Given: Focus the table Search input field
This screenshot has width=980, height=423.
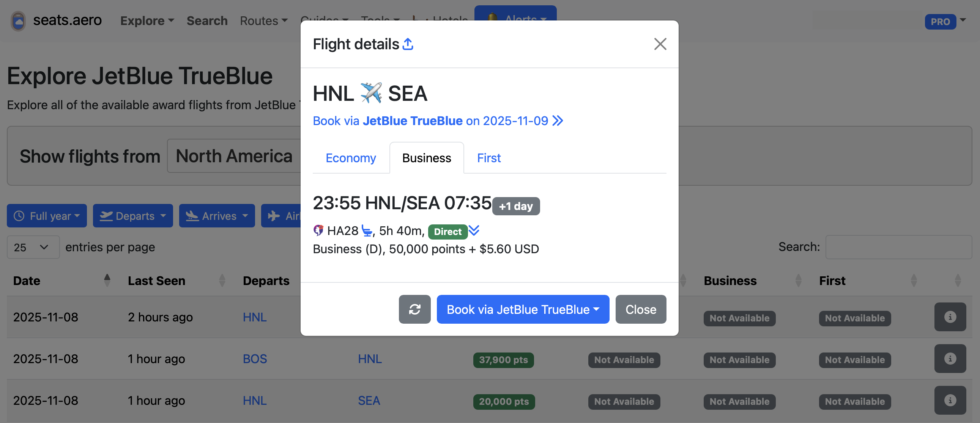Looking at the screenshot, I should (898, 248).
